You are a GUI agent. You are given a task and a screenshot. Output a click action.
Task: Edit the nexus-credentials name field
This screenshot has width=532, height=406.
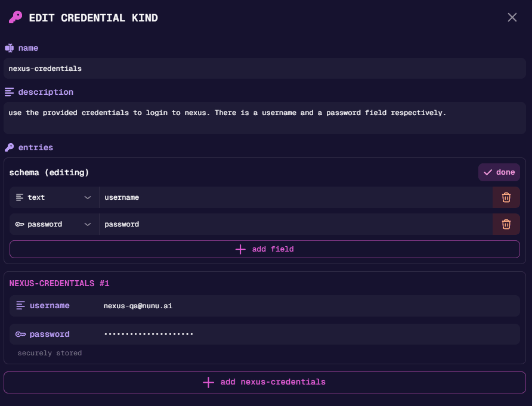point(265,69)
